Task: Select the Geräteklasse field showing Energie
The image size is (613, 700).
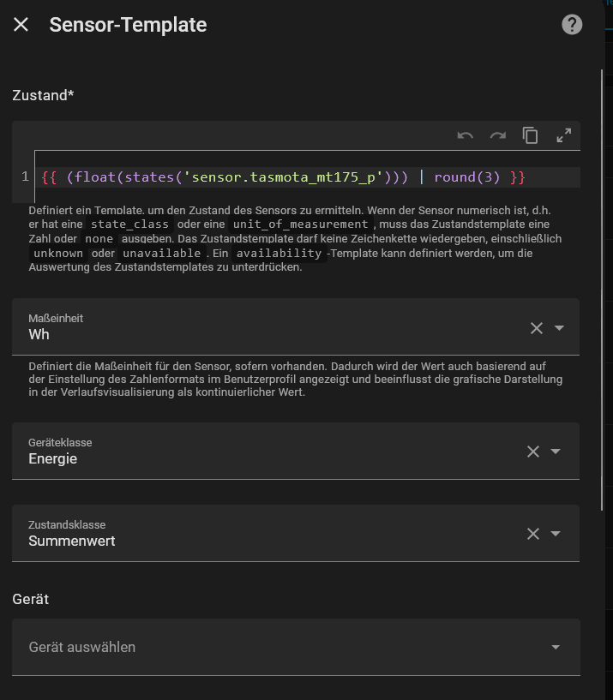Action: pos(257,458)
